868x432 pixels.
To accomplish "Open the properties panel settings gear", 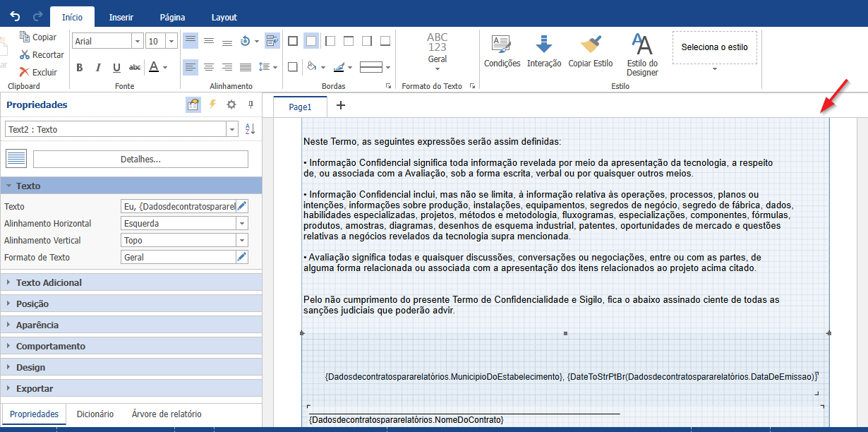I will click(x=231, y=104).
